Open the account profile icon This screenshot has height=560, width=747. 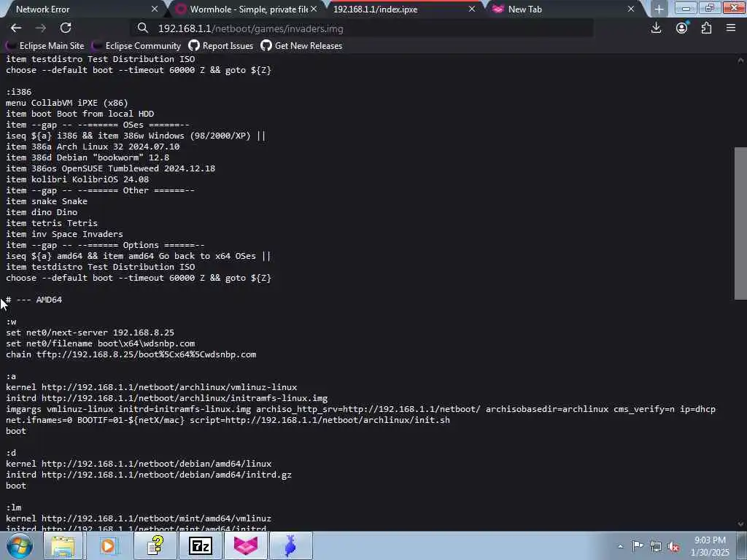(x=682, y=28)
